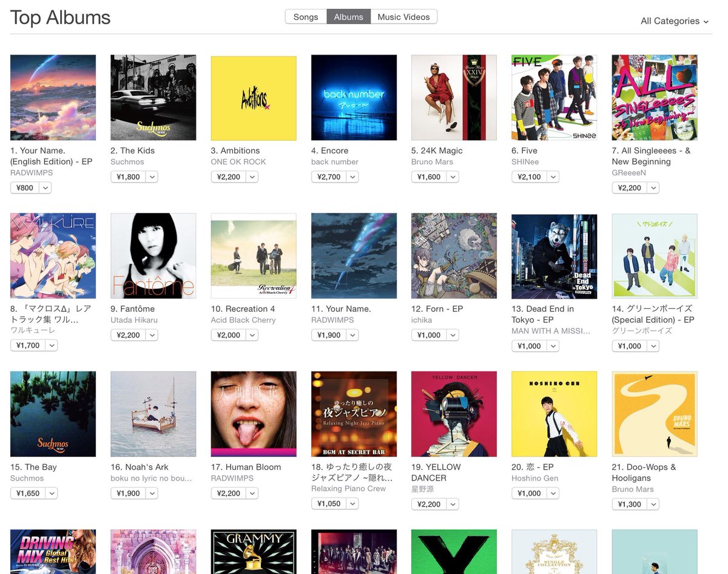
Task: Open the Utada Hikaru artist link
Action: (134, 320)
